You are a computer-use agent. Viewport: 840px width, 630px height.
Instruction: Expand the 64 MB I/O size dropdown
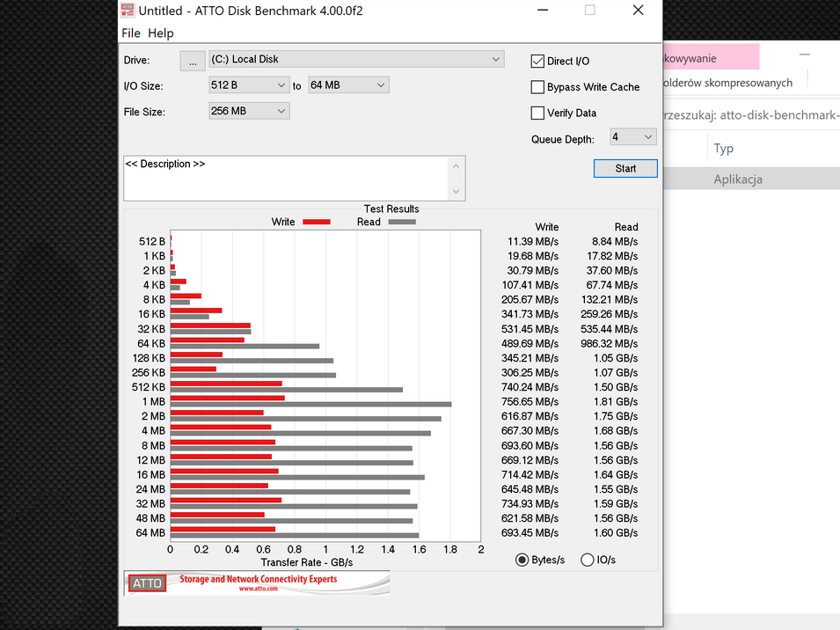348,85
